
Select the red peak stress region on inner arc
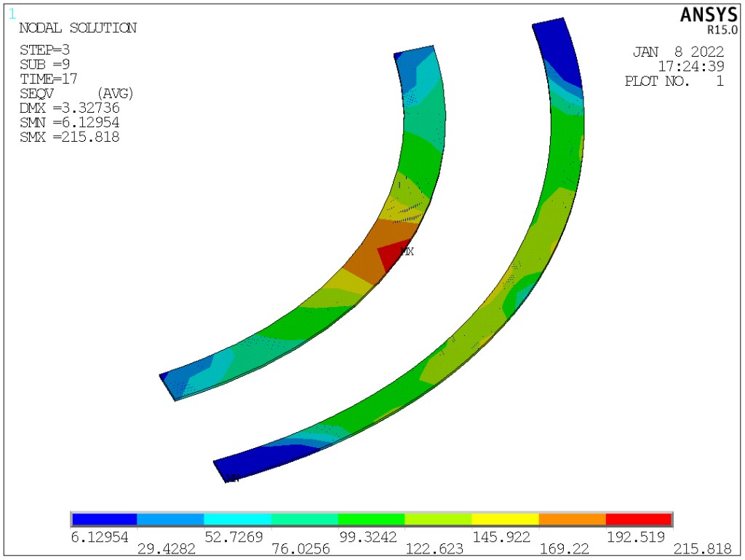pyautogui.click(x=391, y=255)
